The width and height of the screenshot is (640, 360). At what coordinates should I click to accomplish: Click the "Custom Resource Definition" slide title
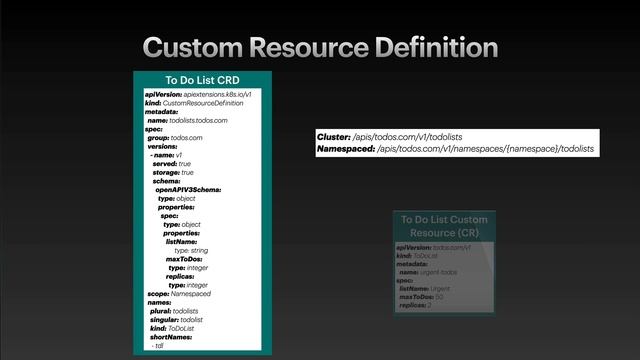(320, 47)
